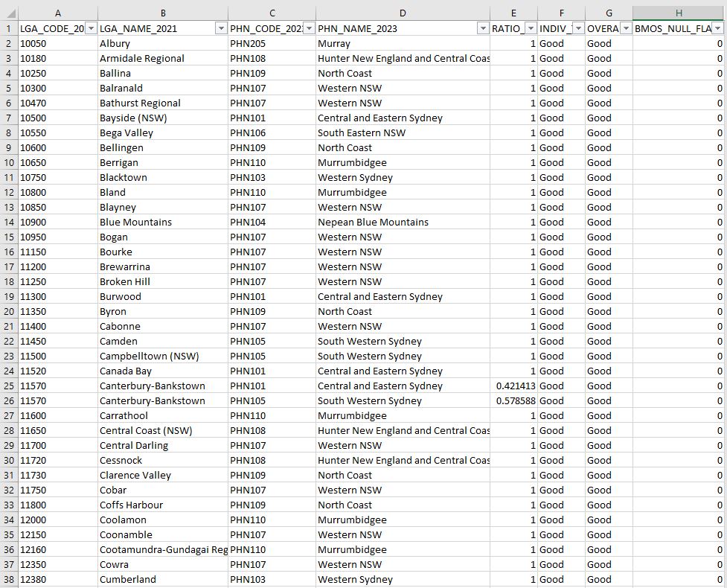Select the cell containing Clarence Valley
The height and width of the screenshot is (588, 727).
tap(163, 476)
